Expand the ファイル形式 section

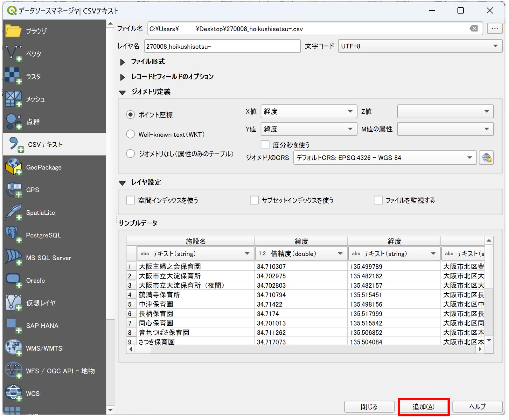[x=122, y=62]
